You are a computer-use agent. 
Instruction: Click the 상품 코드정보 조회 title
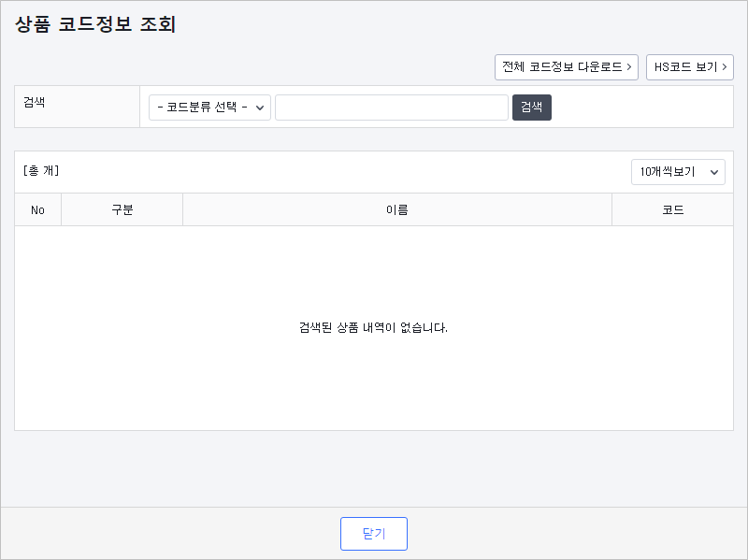96,24
